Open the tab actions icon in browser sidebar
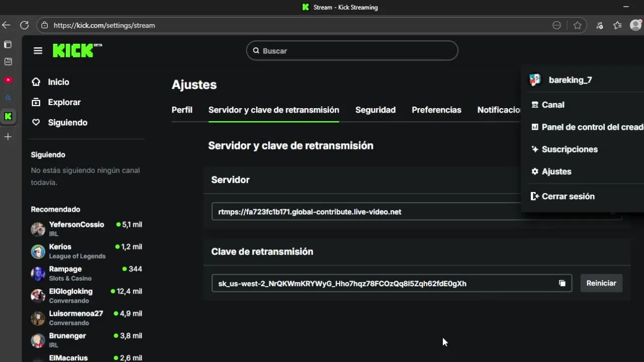 8,44
